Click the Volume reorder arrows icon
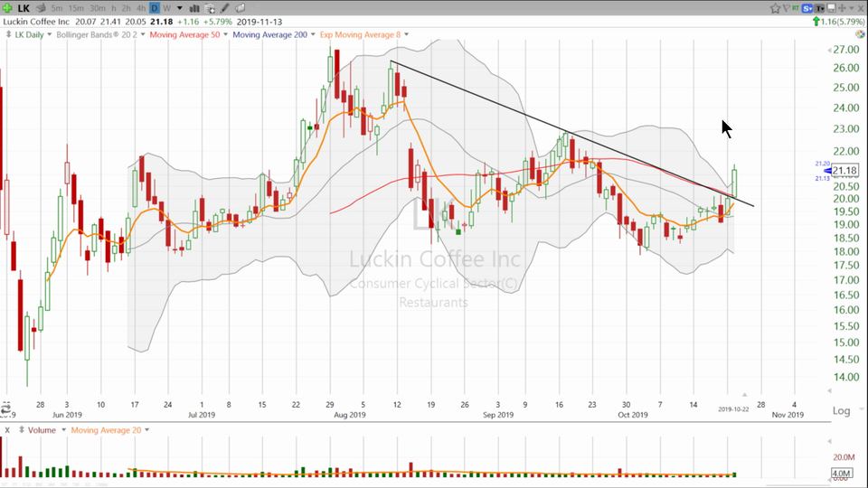Screen dimensions: 868x488 point(21,430)
